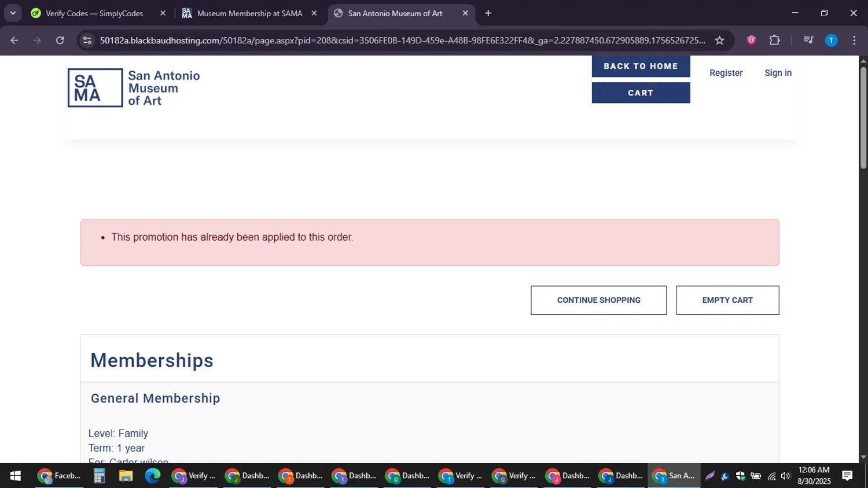
Task: Open the CART button
Action: (641, 93)
